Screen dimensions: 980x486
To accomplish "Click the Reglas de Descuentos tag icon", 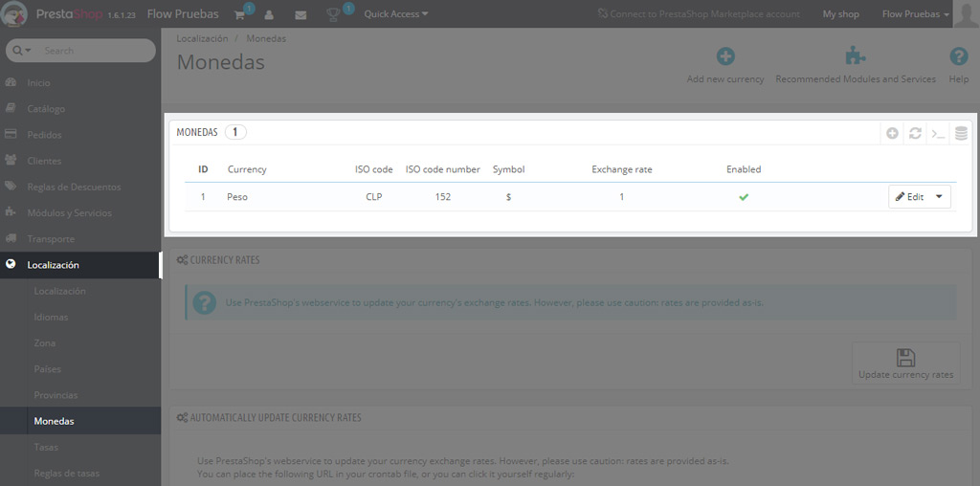I will click(x=10, y=187).
